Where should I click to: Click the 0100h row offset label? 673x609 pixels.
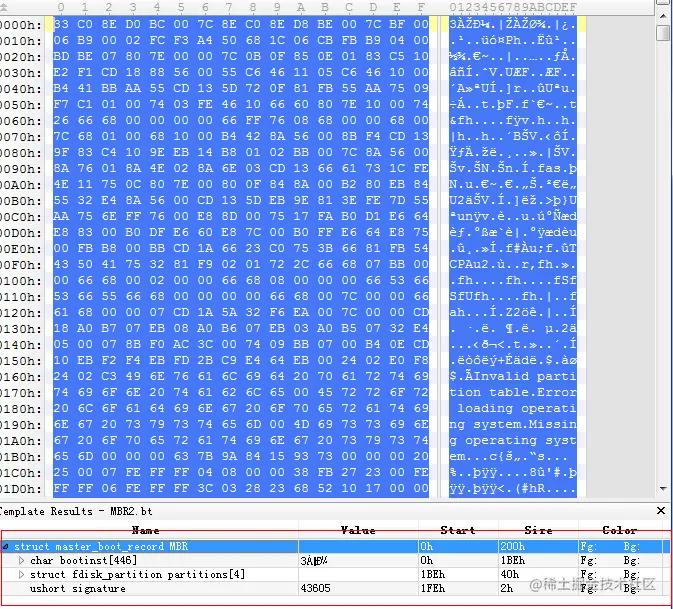click(x=21, y=281)
